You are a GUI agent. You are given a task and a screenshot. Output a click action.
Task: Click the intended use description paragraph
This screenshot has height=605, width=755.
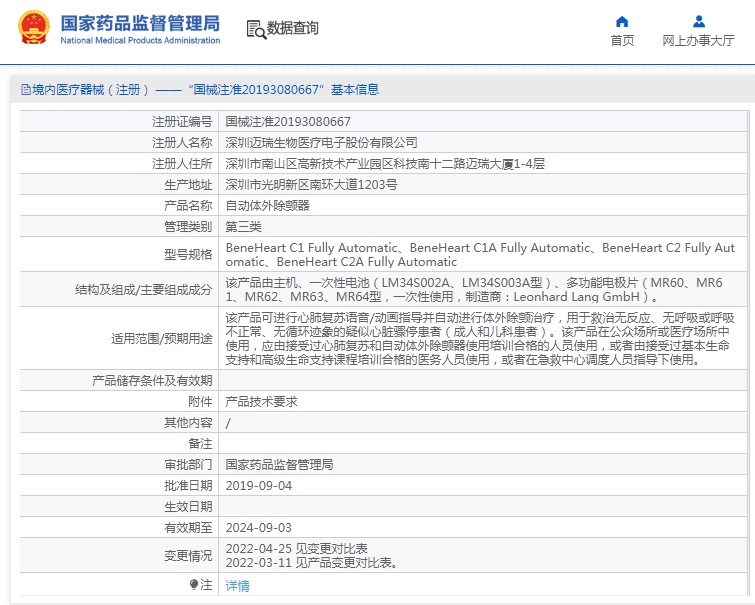(x=482, y=339)
